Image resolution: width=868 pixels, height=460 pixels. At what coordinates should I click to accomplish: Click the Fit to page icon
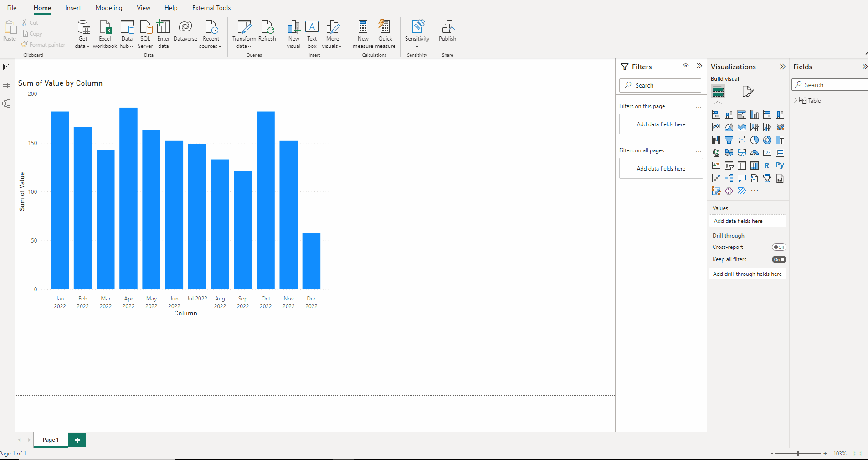[858, 454]
